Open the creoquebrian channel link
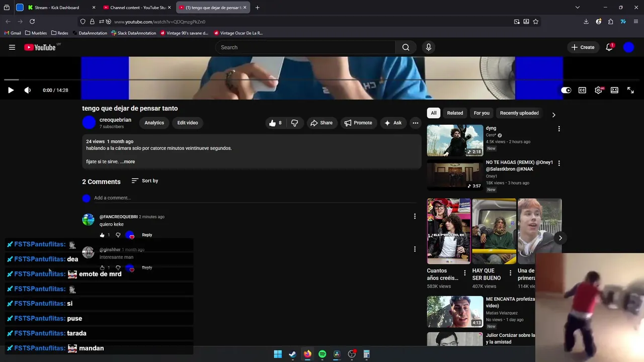This screenshot has width=644, height=362. click(x=115, y=120)
